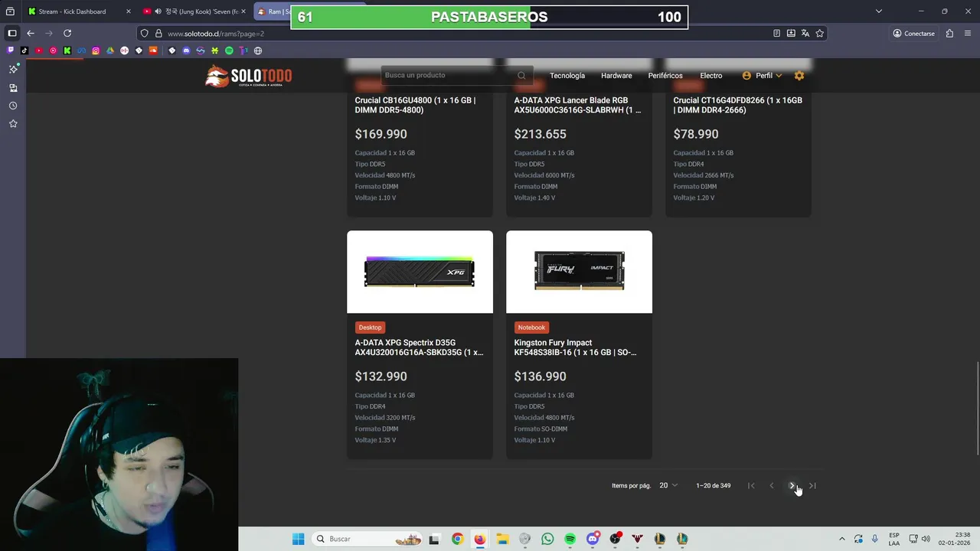Open the browser extensions menu

(x=949, y=33)
